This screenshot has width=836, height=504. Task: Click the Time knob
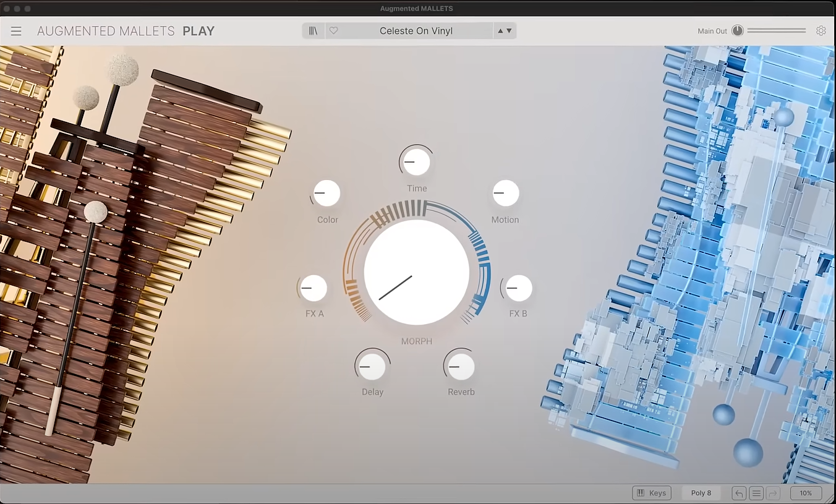416,162
